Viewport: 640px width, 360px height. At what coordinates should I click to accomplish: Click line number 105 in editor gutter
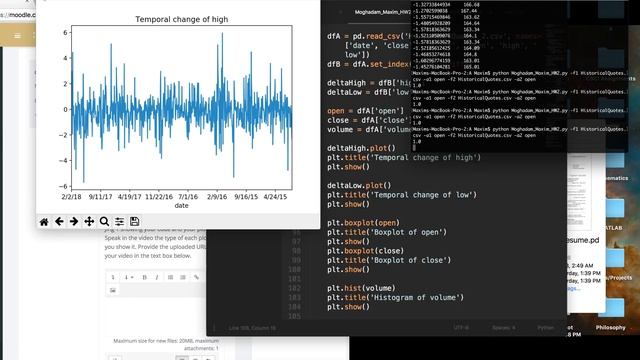(296, 316)
